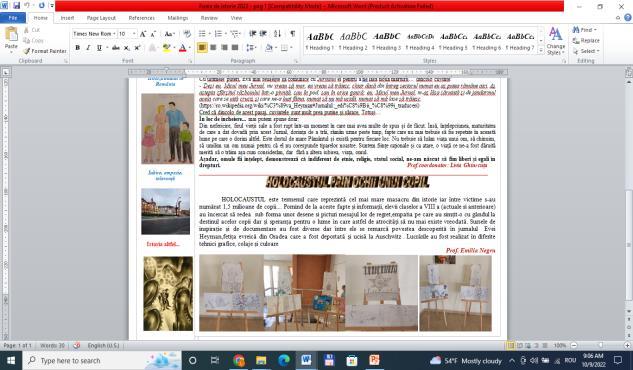Toggle Bold formatting
The image size is (633, 370).
click(x=78, y=48)
